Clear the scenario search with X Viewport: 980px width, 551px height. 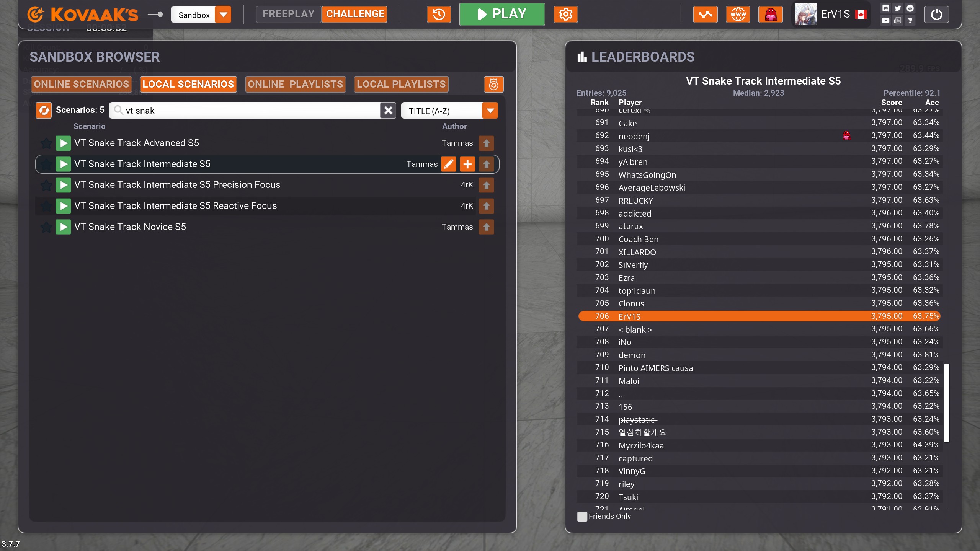pos(388,111)
